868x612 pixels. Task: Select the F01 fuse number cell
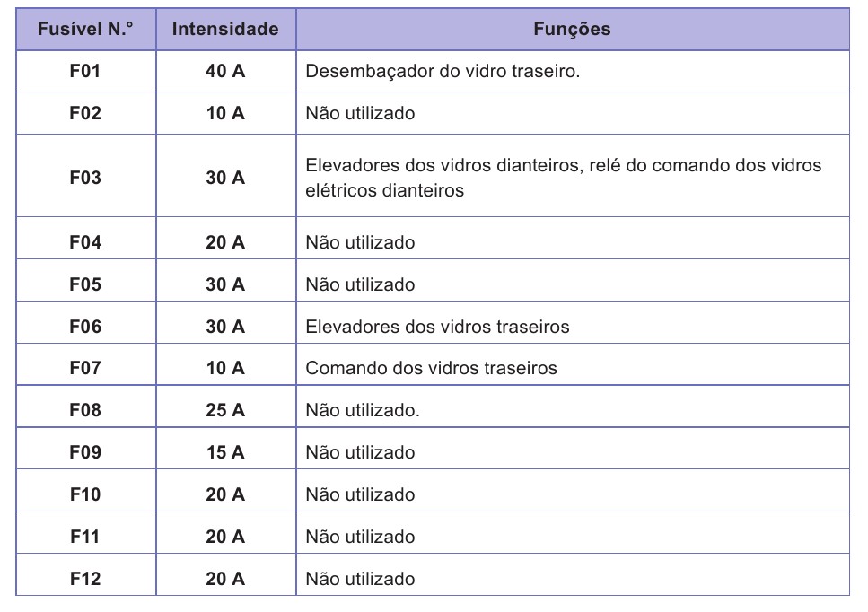pos(85,71)
